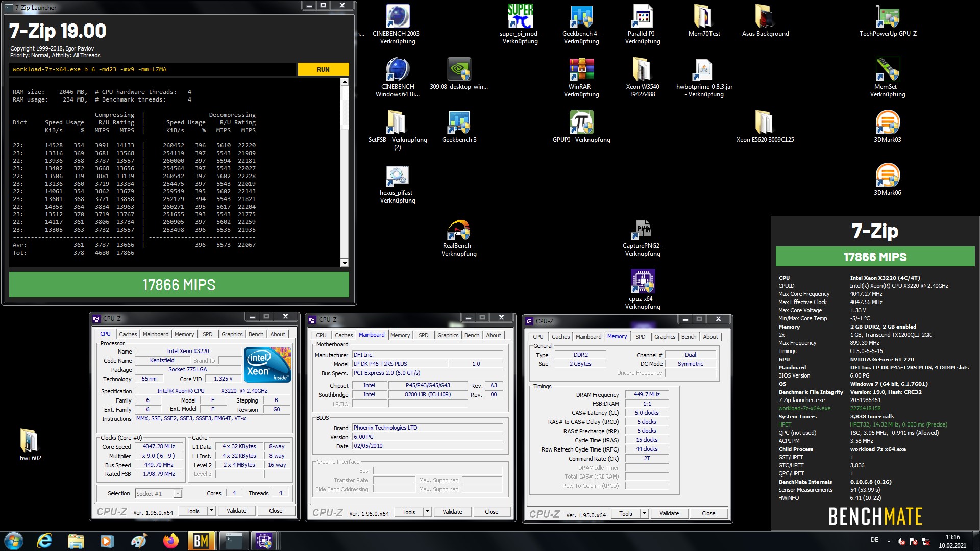Image resolution: width=980 pixels, height=551 pixels.
Task: Open the super_pi_mod desktop shortcut
Action: pyautogui.click(x=520, y=24)
